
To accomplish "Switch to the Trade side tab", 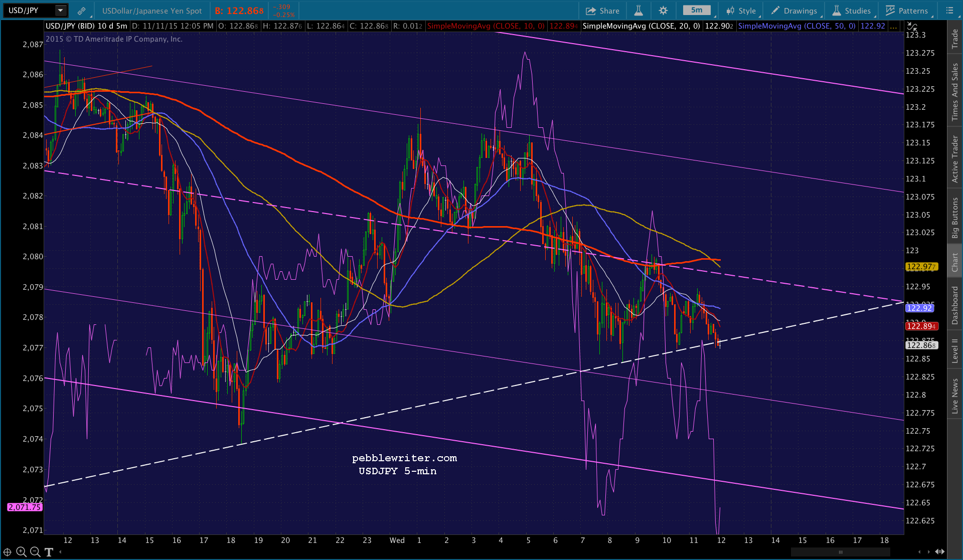I will pos(955,39).
